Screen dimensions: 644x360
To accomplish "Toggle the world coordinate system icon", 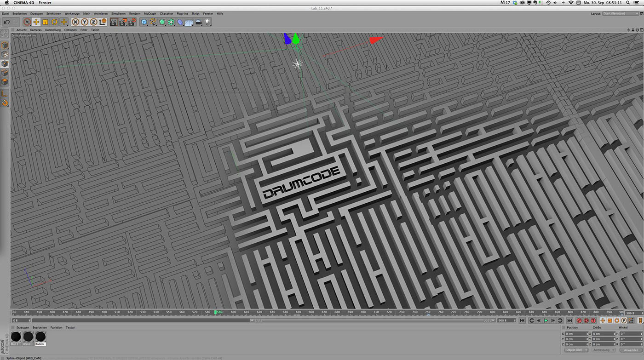I will [103, 22].
